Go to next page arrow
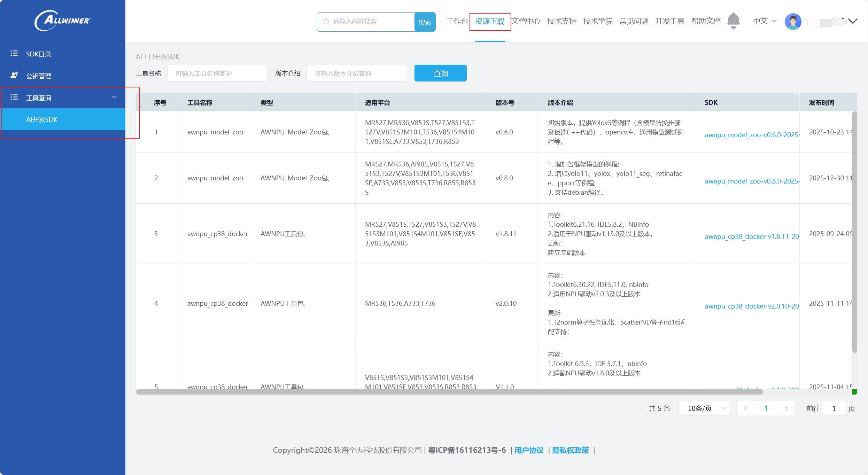The width and height of the screenshot is (868, 475). click(x=786, y=408)
